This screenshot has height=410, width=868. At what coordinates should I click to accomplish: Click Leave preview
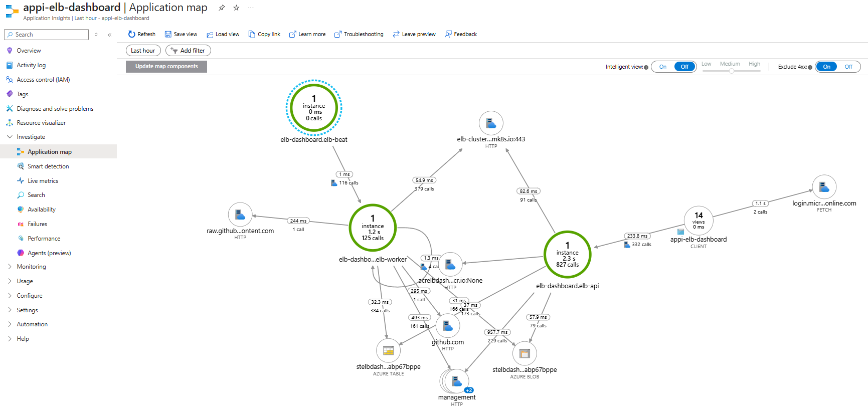[x=414, y=35]
